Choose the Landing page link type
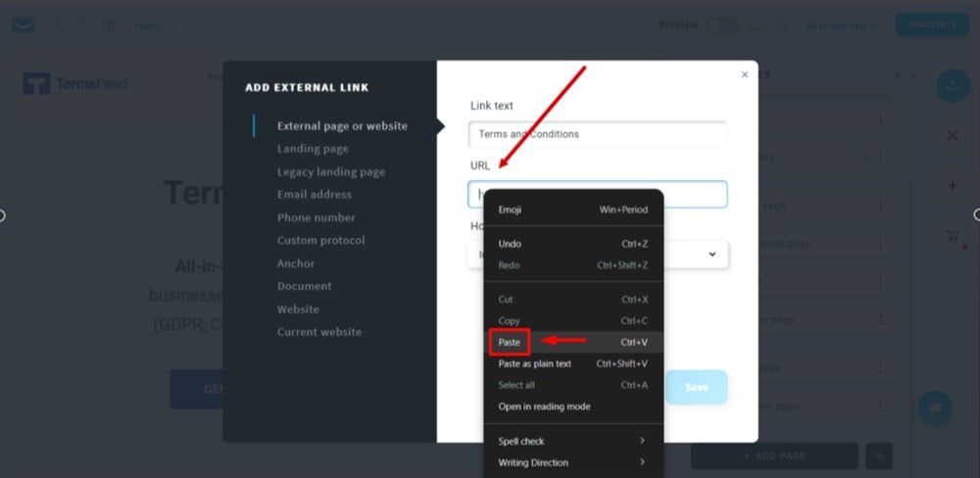 tap(313, 149)
